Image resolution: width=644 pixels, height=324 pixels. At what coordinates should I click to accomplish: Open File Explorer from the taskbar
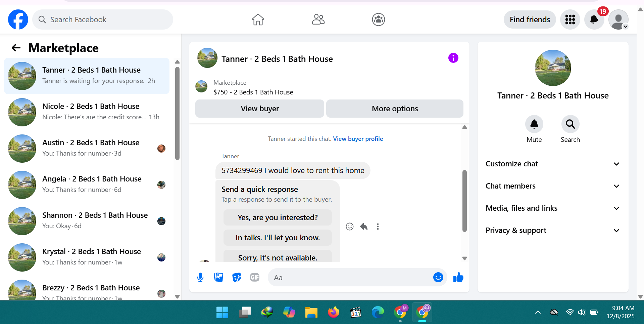pos(311,312)
